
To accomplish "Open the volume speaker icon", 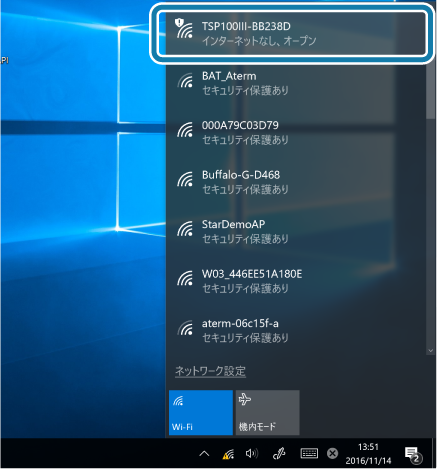I will (x=252, y=454).
